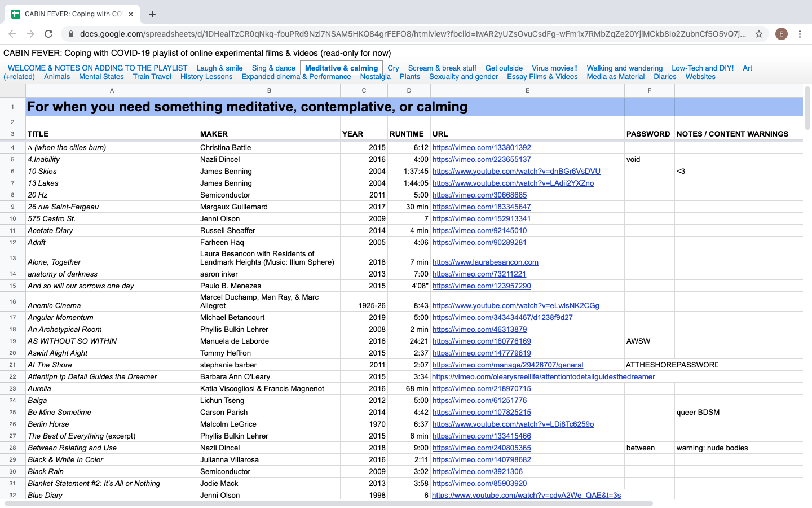
Task: Click the maker cell 'Christina Battle'
Action: 269,148
